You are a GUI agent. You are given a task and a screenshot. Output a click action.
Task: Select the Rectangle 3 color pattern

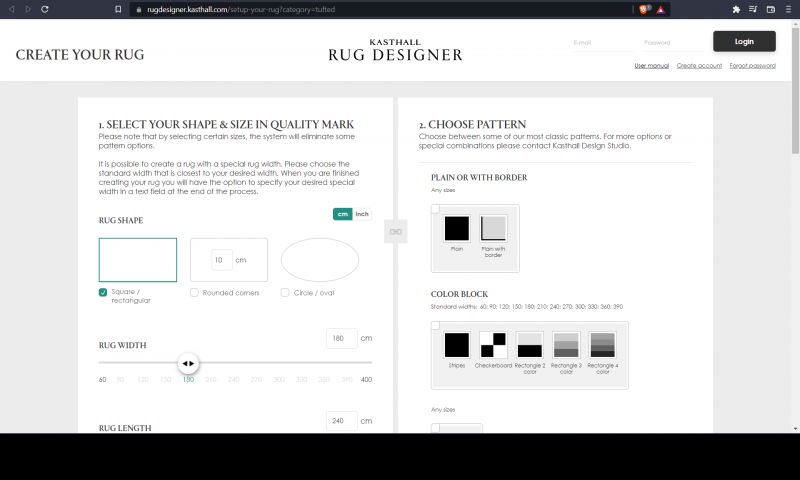coord(566,345)
